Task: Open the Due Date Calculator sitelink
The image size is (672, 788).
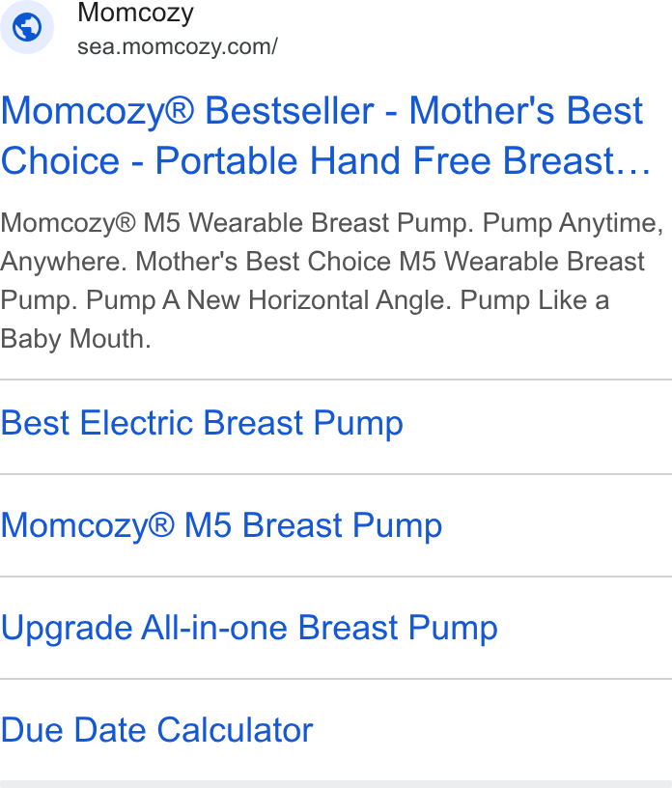Action: [x=156, y=730]
